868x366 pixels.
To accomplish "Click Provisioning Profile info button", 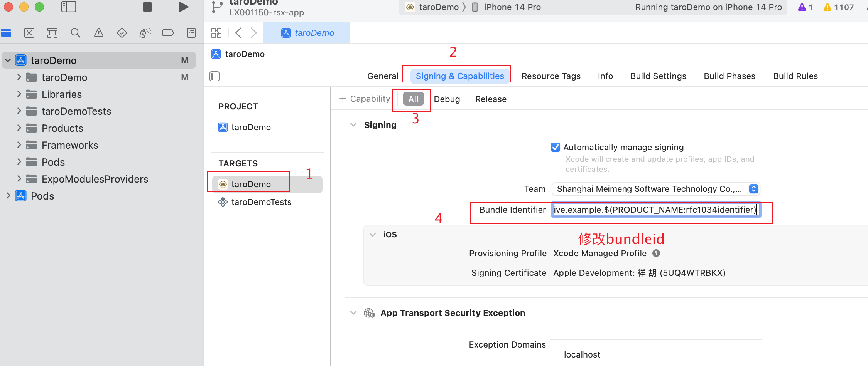I will 656,253.
